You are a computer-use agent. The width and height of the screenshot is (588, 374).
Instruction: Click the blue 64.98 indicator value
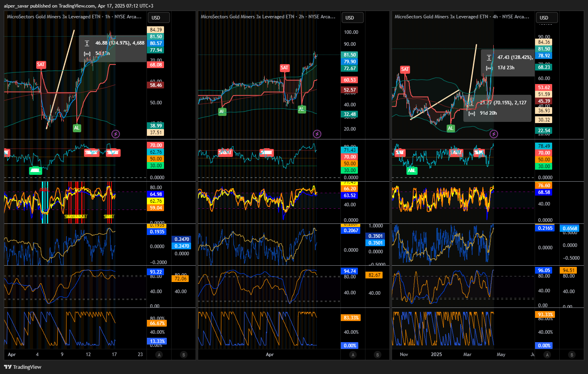pos(156,194)
